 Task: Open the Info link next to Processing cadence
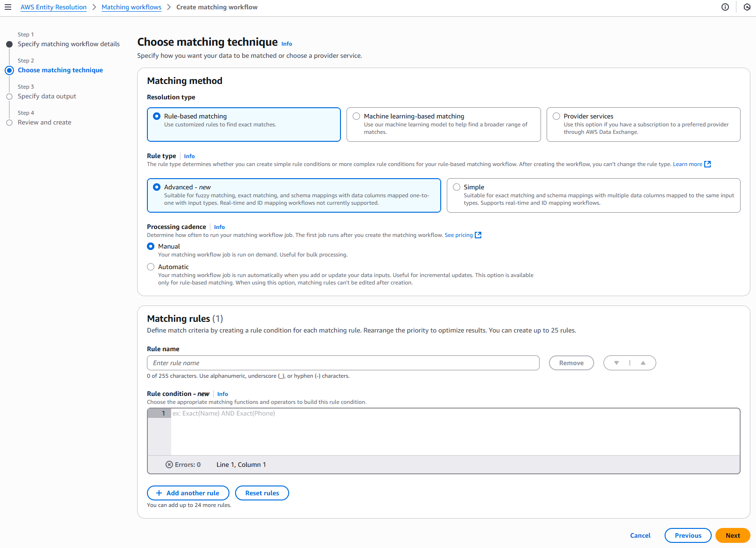219,227
